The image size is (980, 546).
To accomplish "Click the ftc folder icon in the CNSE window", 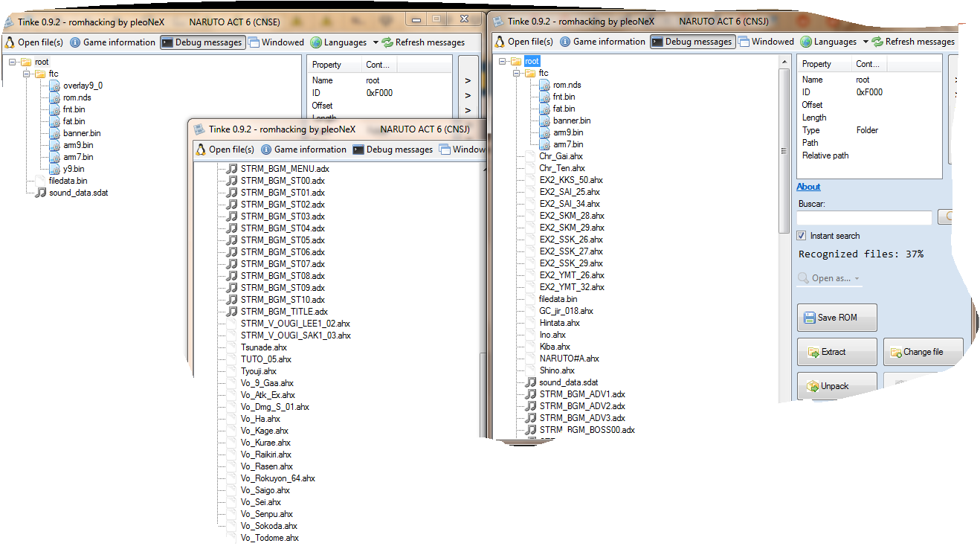I will pos(40,74).
